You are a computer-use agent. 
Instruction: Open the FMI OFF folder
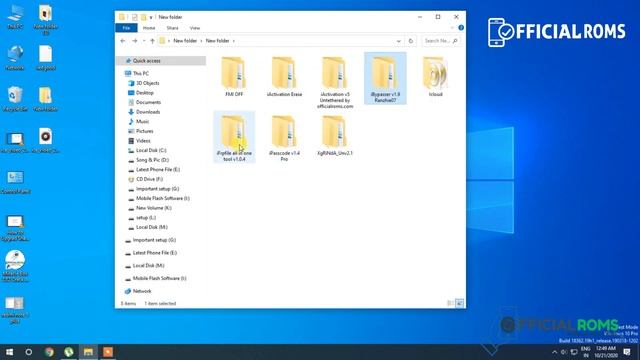tap(234, 77)
